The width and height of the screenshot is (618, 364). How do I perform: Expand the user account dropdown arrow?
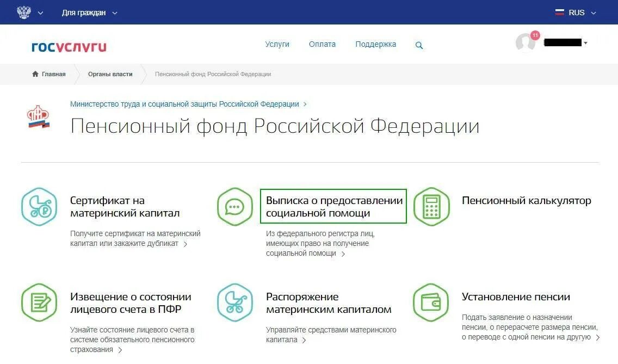point(586,43)
